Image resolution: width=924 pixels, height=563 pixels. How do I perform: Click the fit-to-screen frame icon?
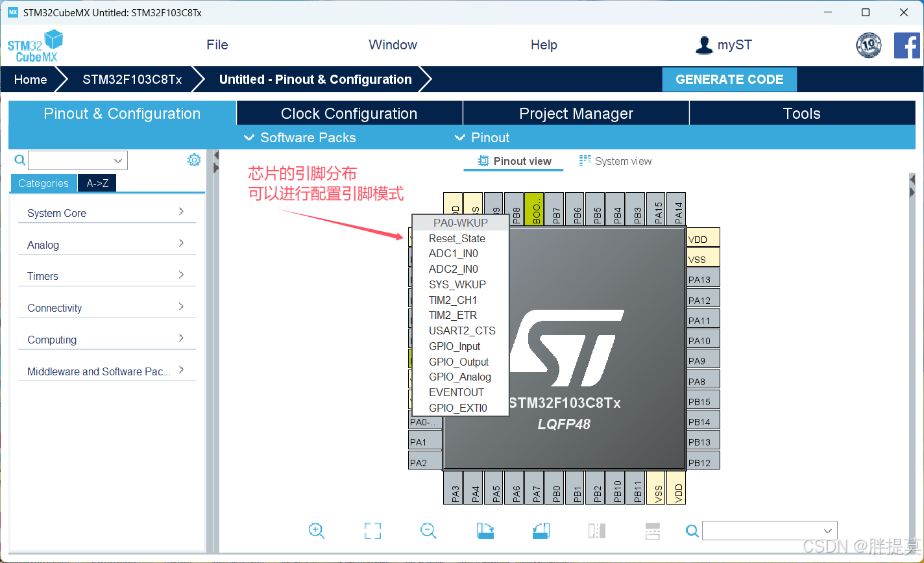372,531
